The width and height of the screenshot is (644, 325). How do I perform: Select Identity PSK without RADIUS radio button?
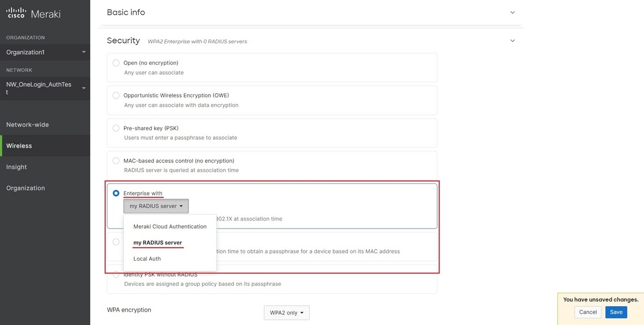coord(116,275)
